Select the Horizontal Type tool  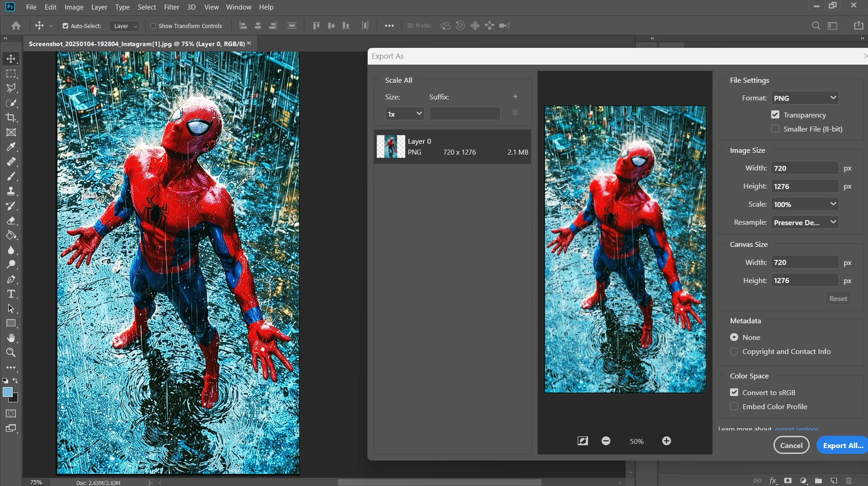pyautogui.click(x=11, y=294)
